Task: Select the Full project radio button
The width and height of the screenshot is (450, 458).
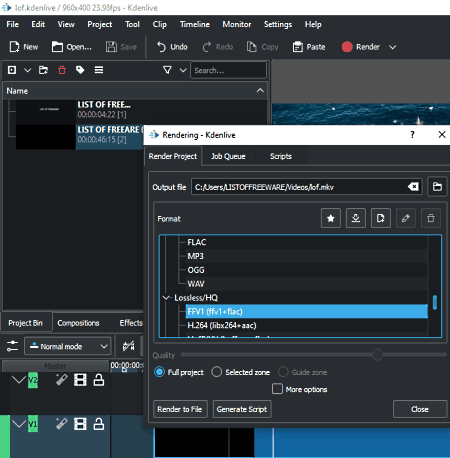Action: [x=159, y=372]
